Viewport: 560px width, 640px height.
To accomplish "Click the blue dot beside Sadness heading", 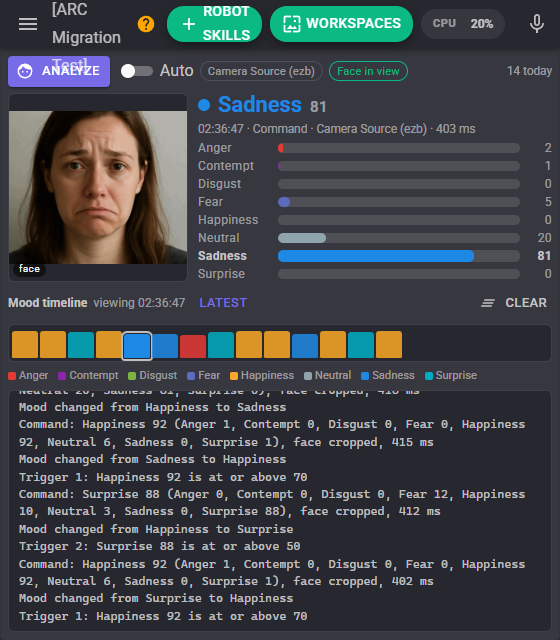I will (x=204, y=105).
